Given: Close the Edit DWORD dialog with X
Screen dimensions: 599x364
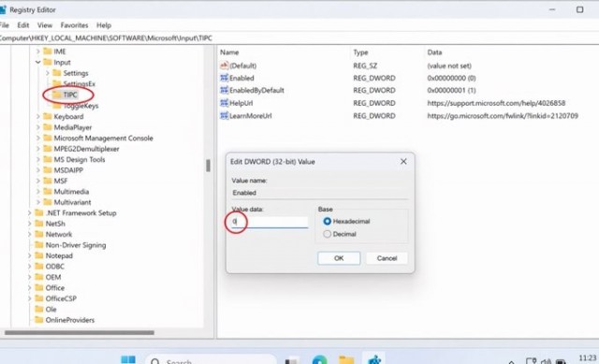Looking at the screenshot, I should (x=403, y=162).
